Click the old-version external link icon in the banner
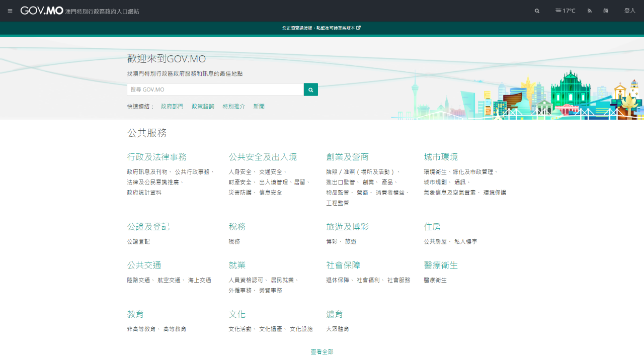Screen dimensions: 644x362 point(358,28)
